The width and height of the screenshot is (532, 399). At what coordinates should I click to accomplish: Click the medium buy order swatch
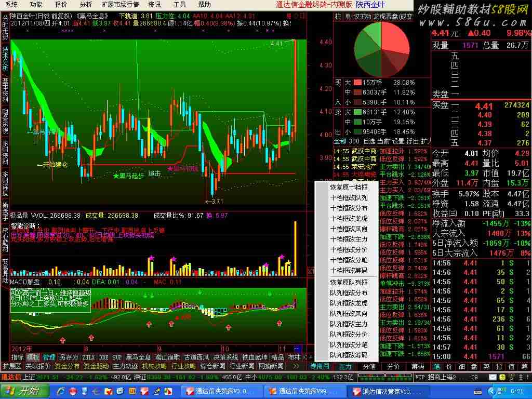coord(357,92)
